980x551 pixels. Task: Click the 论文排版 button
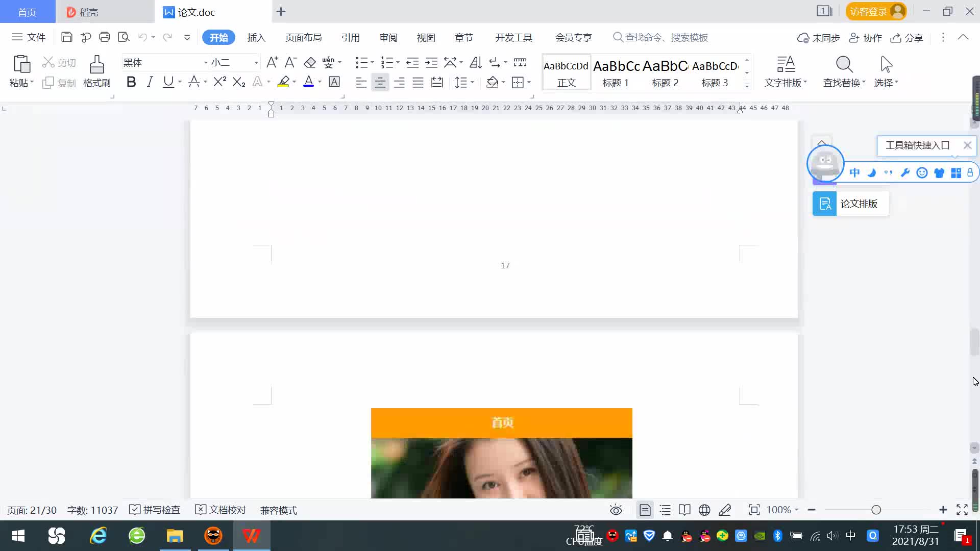850,204
